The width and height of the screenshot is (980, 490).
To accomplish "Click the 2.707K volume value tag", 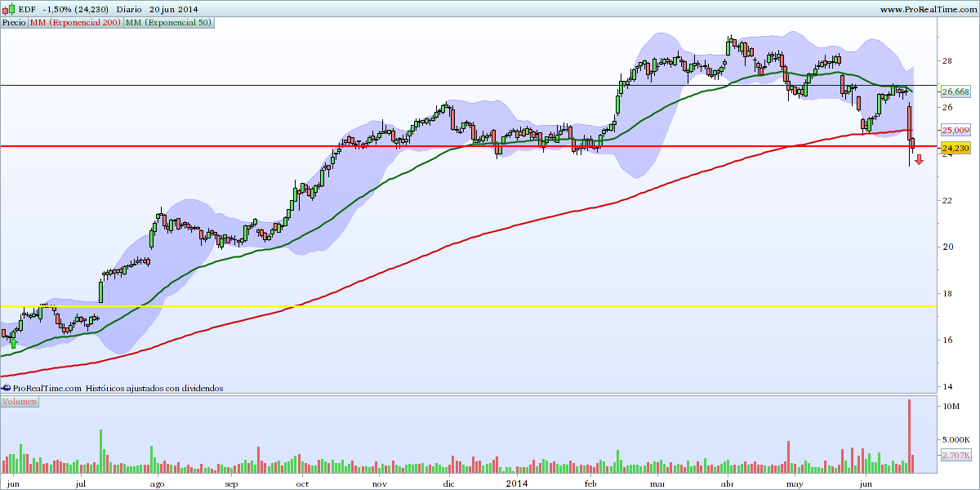I will (955, 455).
